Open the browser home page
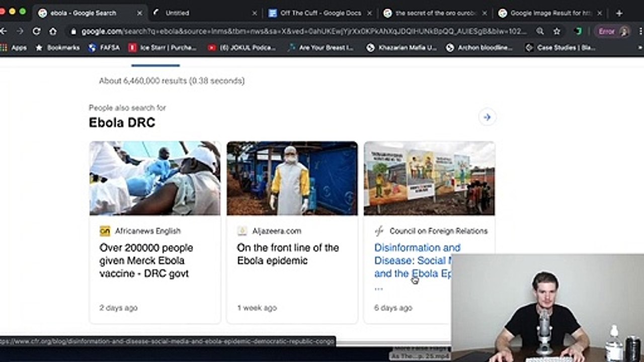Screen dimensions: 644x362 [53, 31]
